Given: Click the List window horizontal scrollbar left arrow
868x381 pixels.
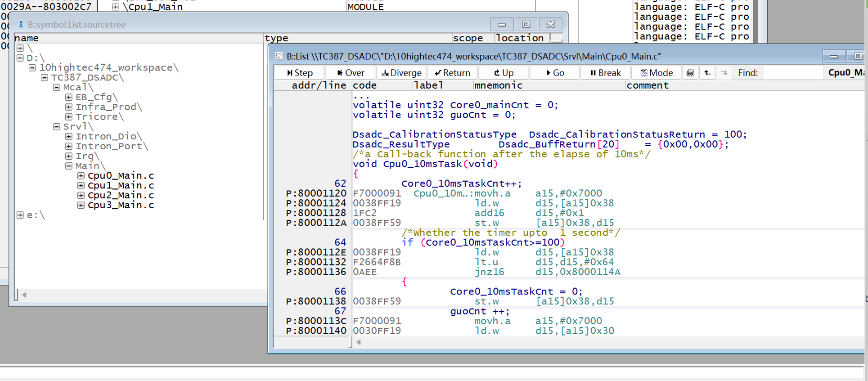Looking at the screenshot, I should pyautogui.click(x=358, y=342).
